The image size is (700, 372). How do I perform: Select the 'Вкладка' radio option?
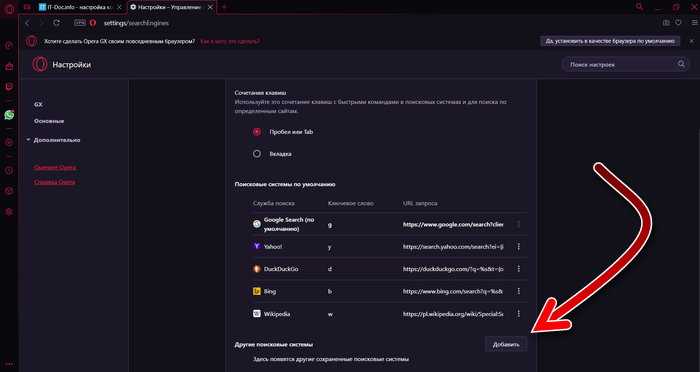[257, 154]
